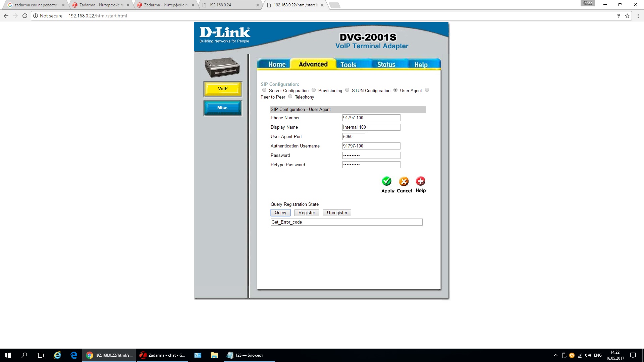644x362 pixels.
Task: Open the Home tab
Action: 277,65
